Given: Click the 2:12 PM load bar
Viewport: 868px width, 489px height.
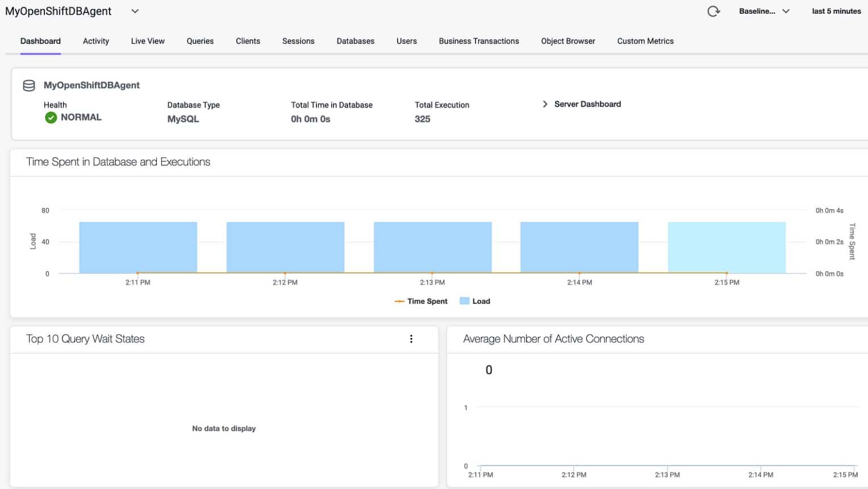Looking at the screenshot, I should pos(285,247).
